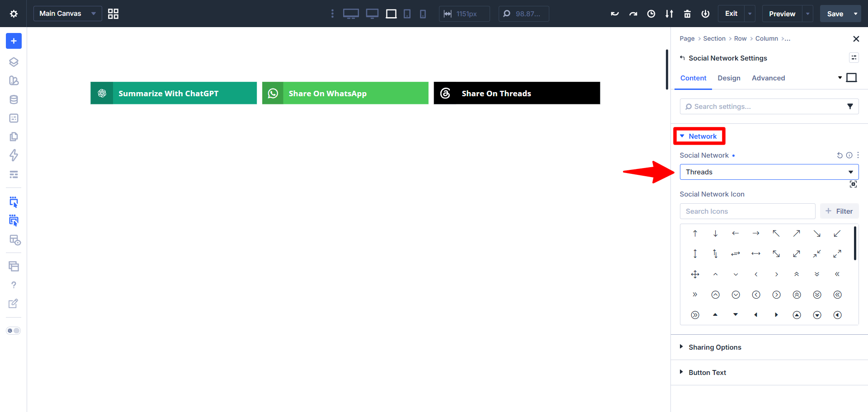Click the Search Icons field

(x=747, y=211)
